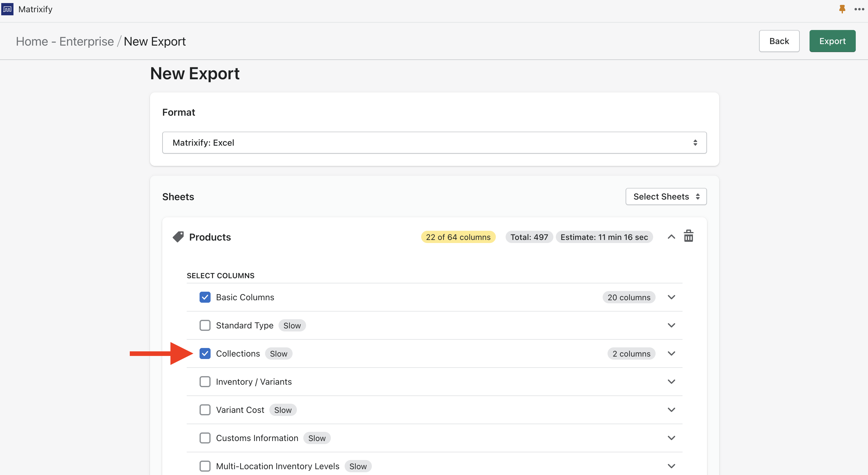Screen dimensions: 868x475
Task: Uncheck the Basic Columns checkbox
Action: [205, 297]
